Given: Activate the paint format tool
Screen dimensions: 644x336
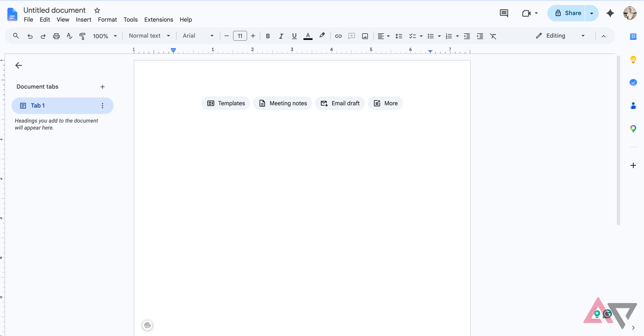Looking at the screenshot, I should [x=82, y=36].
